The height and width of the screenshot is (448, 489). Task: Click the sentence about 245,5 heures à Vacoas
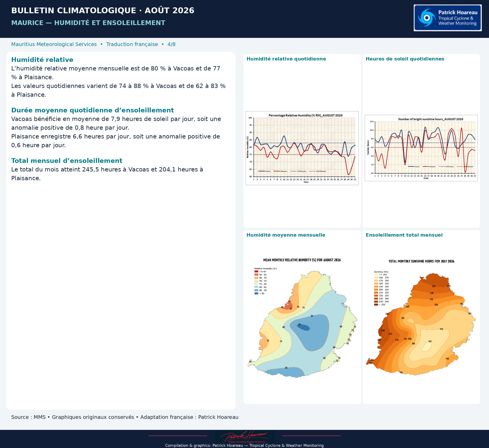point(107,173)
